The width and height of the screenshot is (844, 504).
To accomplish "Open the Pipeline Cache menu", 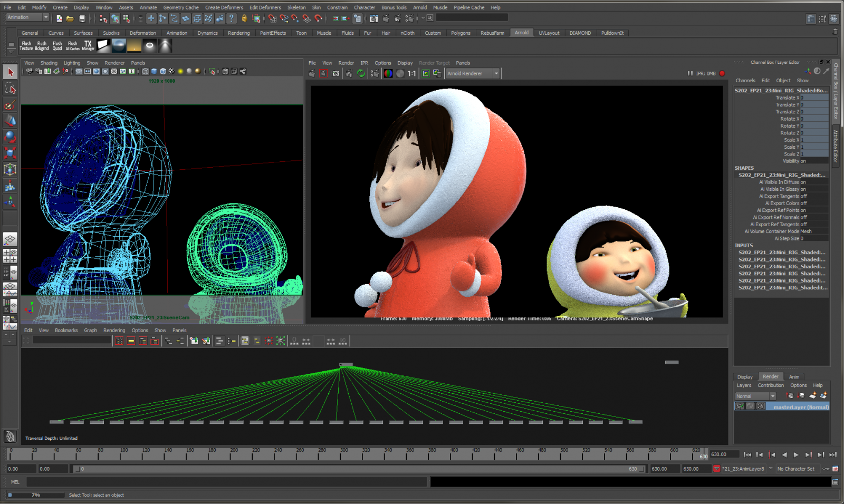I will [x=469, y=7].
